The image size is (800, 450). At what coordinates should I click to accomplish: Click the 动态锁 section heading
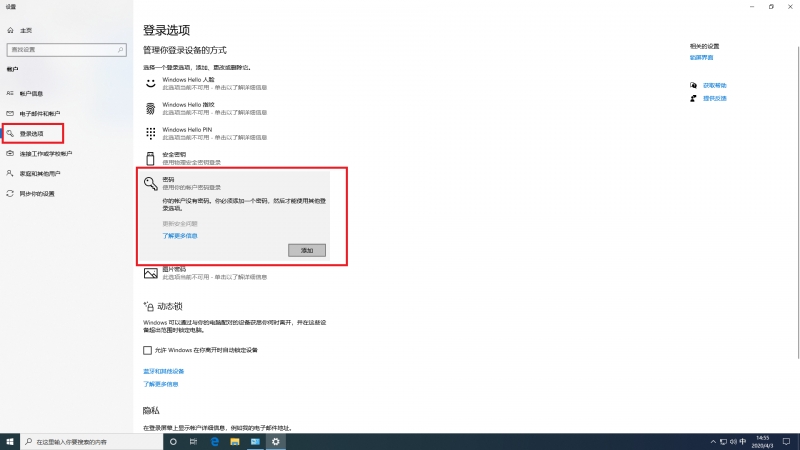click(x=170, y=306)
